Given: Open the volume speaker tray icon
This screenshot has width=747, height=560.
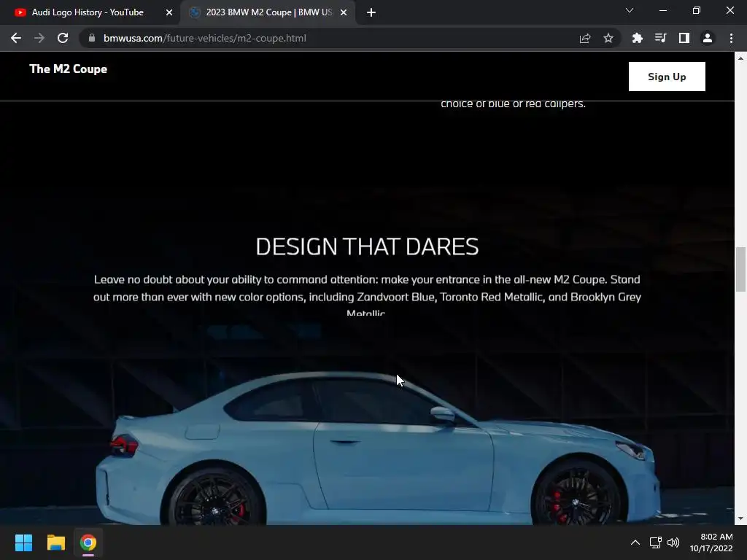Looking at the screenshot, I should [673, 542].
